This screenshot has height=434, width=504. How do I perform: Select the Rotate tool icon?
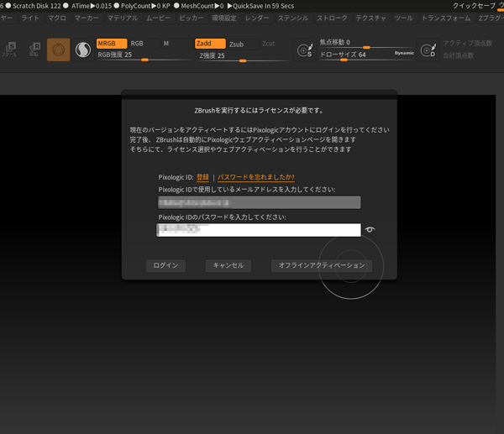[34, 50]
